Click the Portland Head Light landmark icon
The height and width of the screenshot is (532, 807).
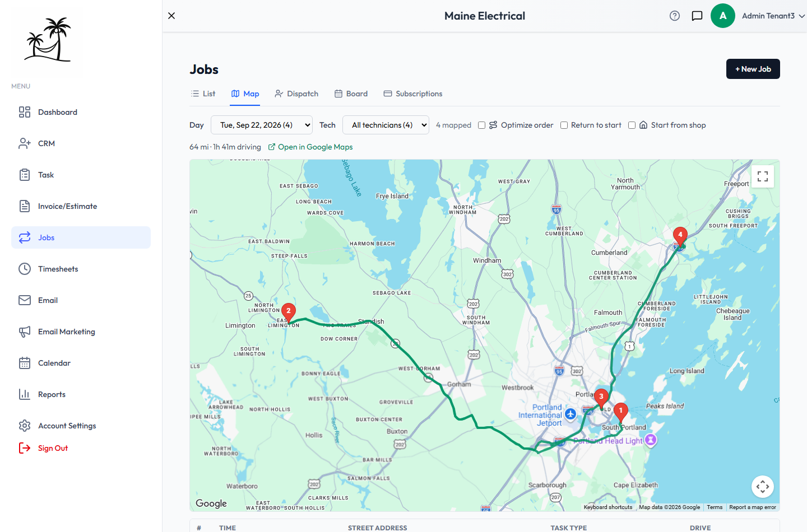[651, 440]
